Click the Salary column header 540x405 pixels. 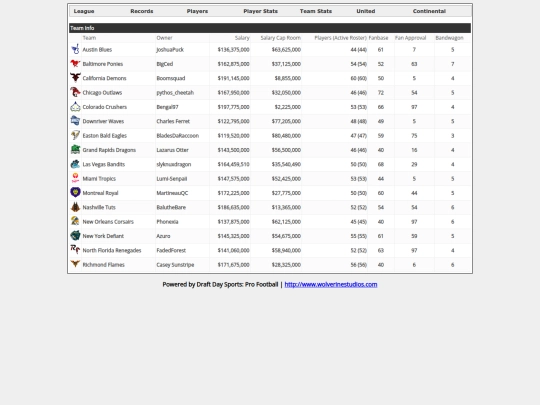click(x=242, y=38)
